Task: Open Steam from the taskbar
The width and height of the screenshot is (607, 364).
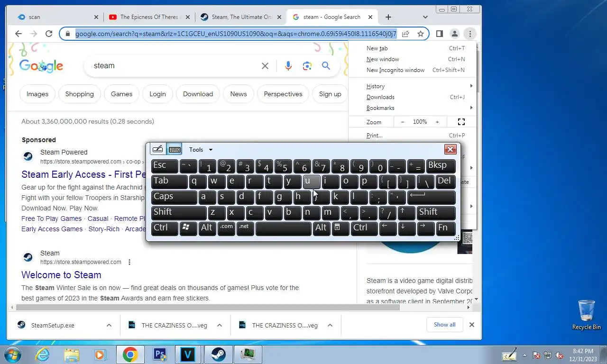Action: (218, 355)
